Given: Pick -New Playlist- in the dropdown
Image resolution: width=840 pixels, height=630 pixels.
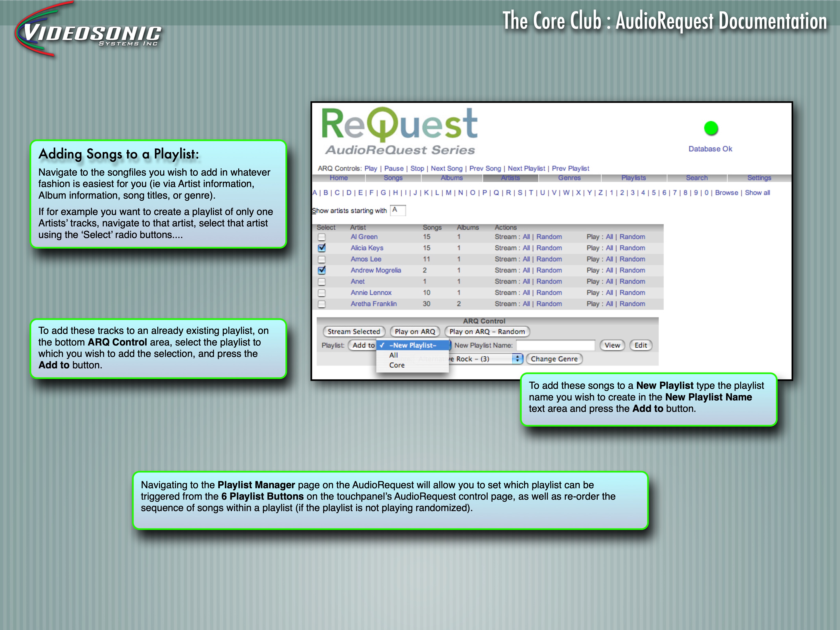Looking at the screenshot, I should 413,345.
